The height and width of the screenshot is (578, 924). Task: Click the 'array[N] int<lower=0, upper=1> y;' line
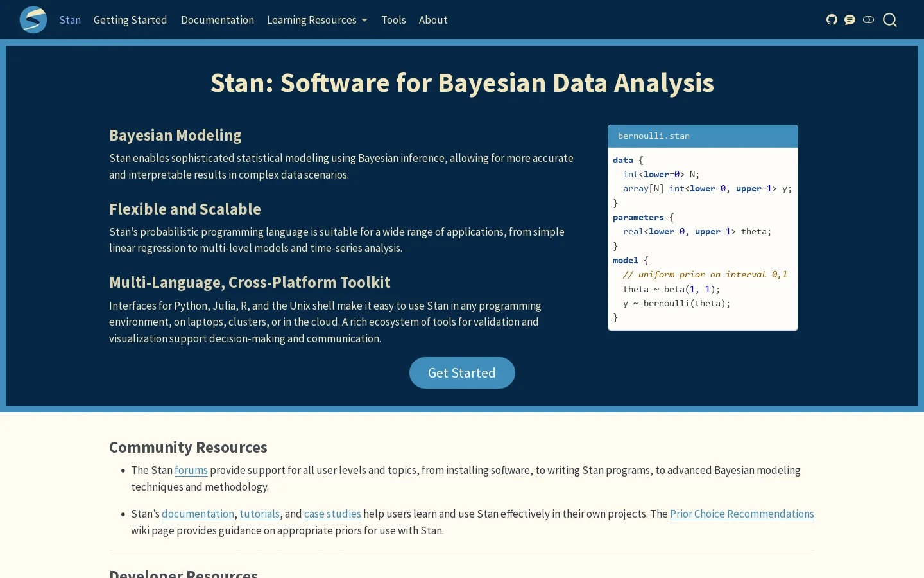tap(707, 188)
